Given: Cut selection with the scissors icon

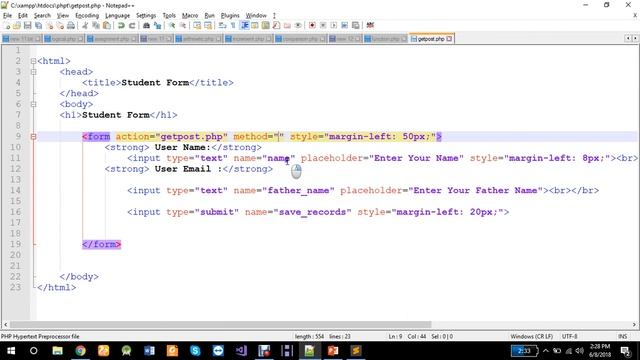Looking at the screenshot, I should 85,25.
